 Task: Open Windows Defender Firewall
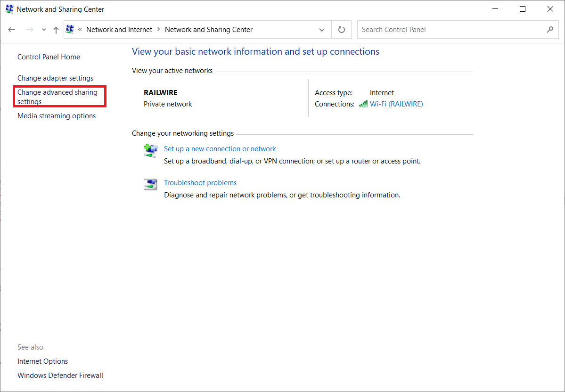click(60, 376)
